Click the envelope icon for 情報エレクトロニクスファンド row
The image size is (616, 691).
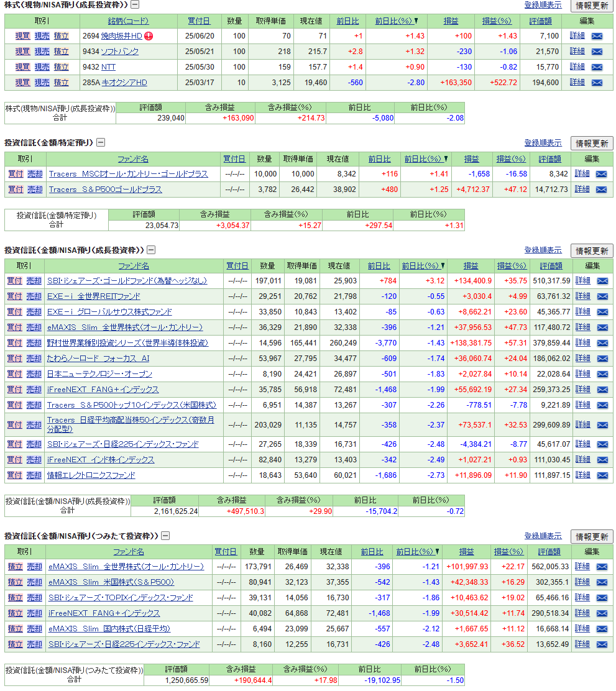602,475
